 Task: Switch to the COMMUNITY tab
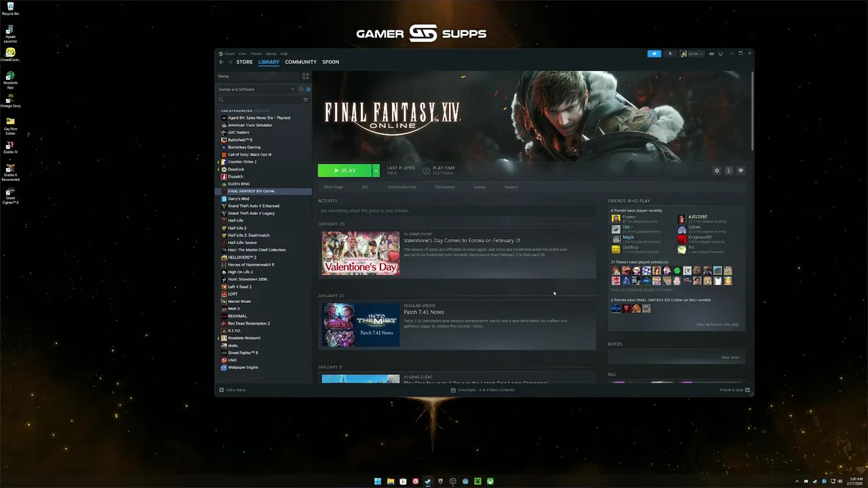point(300,62)
